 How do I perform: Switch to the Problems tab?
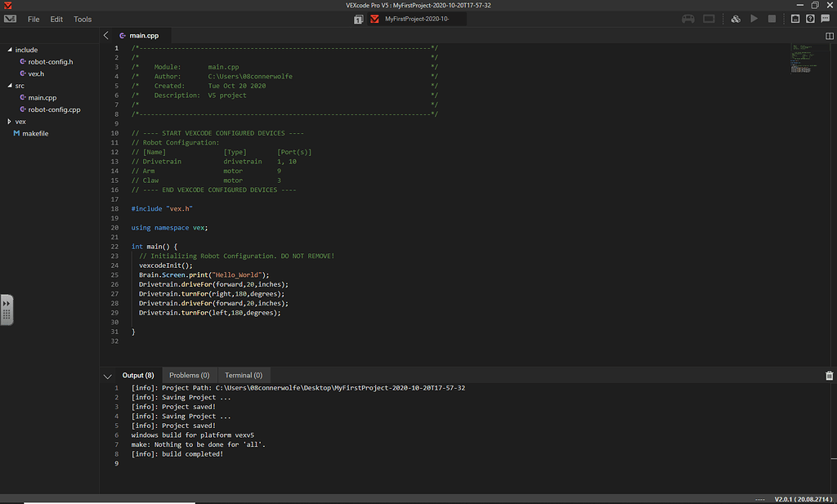tap(189, 375)
